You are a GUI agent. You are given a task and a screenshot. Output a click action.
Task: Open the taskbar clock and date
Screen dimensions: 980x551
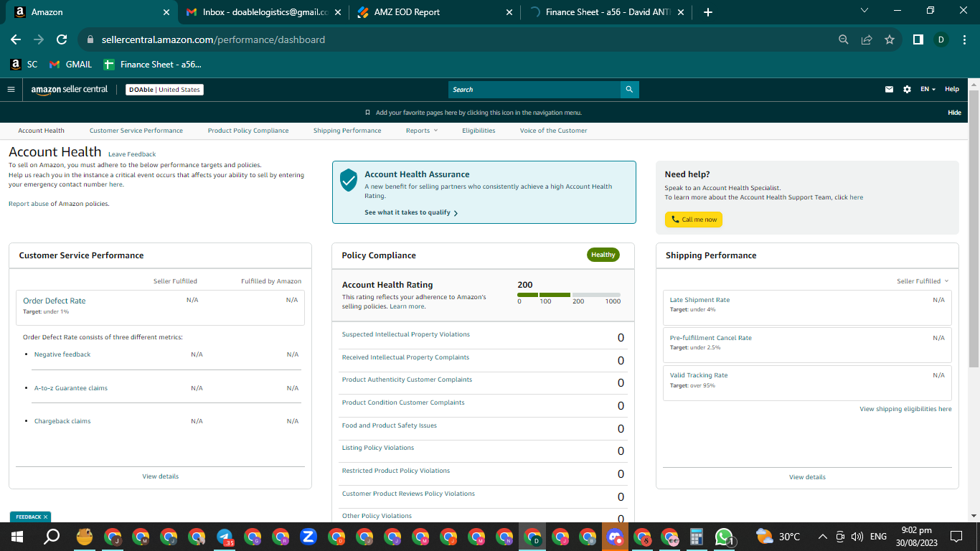[x=918, y=537]
